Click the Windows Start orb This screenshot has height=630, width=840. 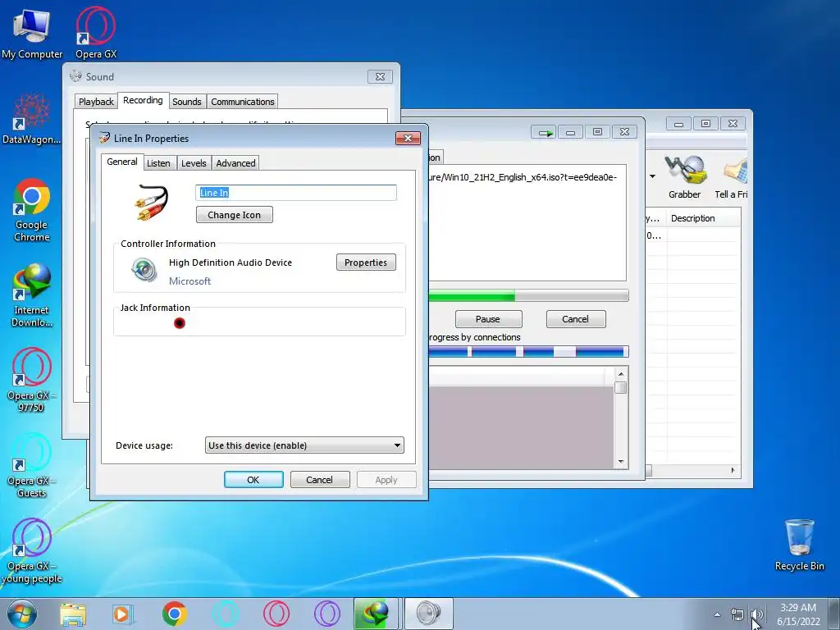[22, 614]
